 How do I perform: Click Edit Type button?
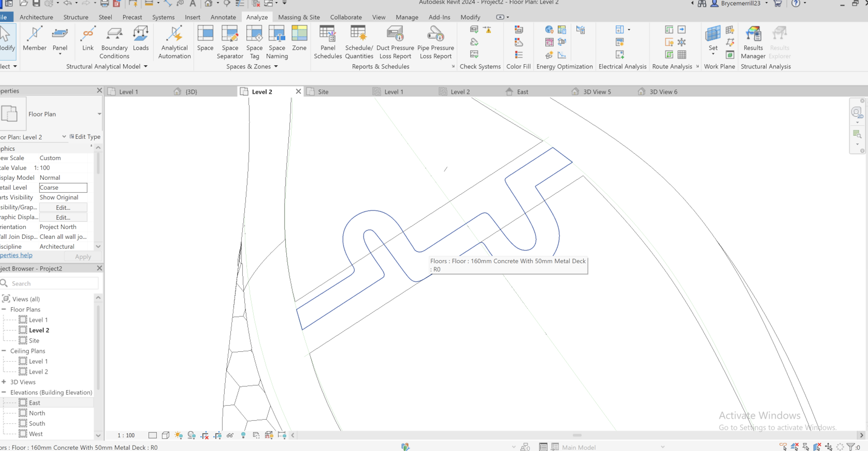pyautogui.click(x=85, y=136)
